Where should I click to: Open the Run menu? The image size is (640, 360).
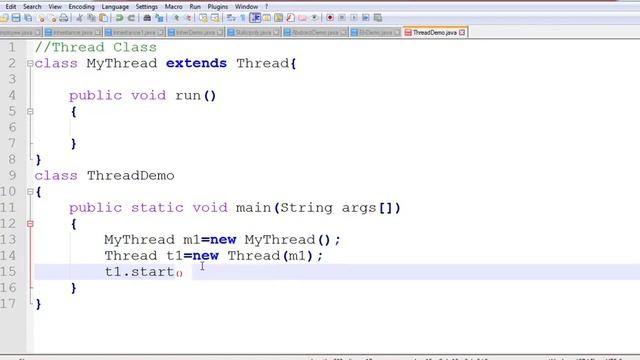(x=195, y=7)
